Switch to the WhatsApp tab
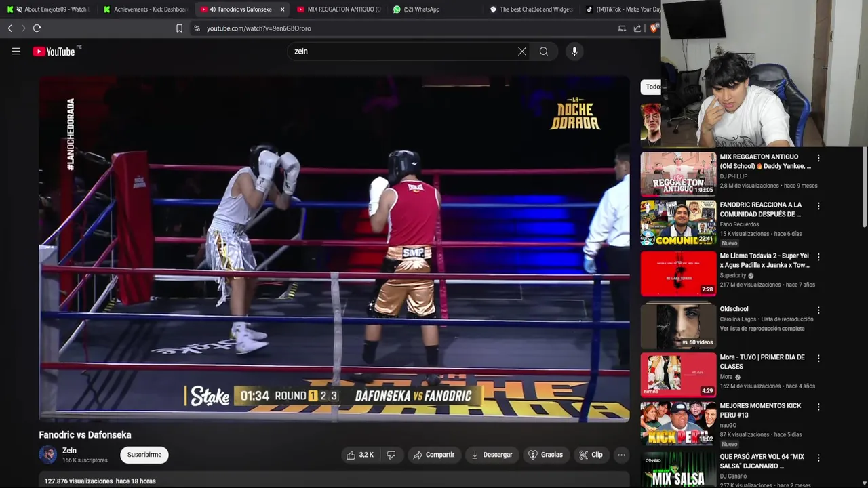Screen dimensions: 868x488 click(x=434, y=9)
